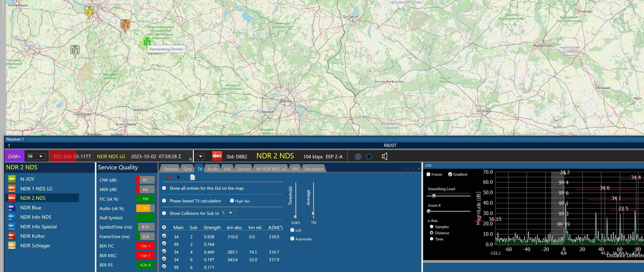Mute audio with the speaker icon
This screenshot has height=272, width=644.
click(x=384, y=157)
